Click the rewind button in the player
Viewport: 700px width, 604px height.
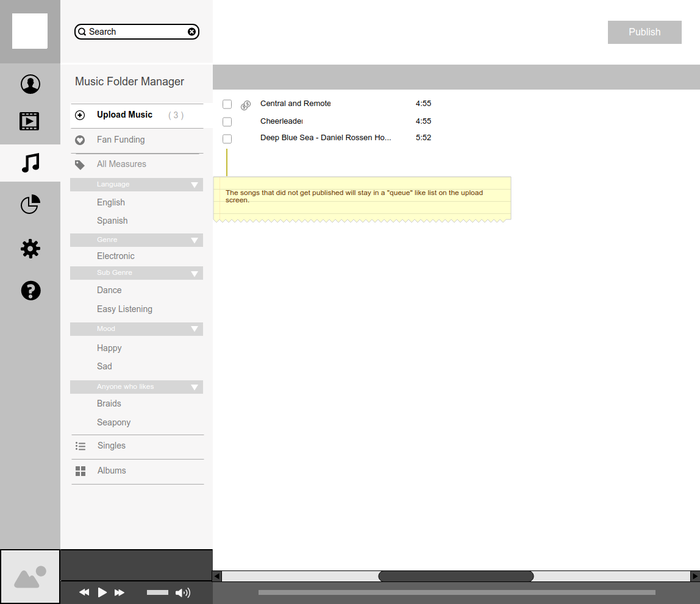coord(84,592)
